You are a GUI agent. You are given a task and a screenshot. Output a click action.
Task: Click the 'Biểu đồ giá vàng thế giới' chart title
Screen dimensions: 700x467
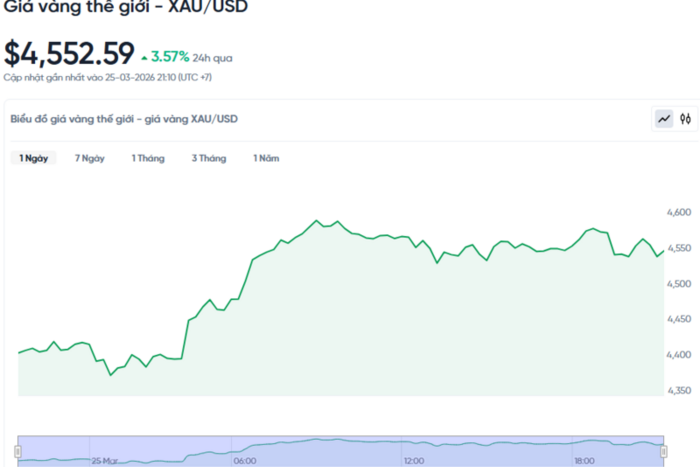point(124,119)
